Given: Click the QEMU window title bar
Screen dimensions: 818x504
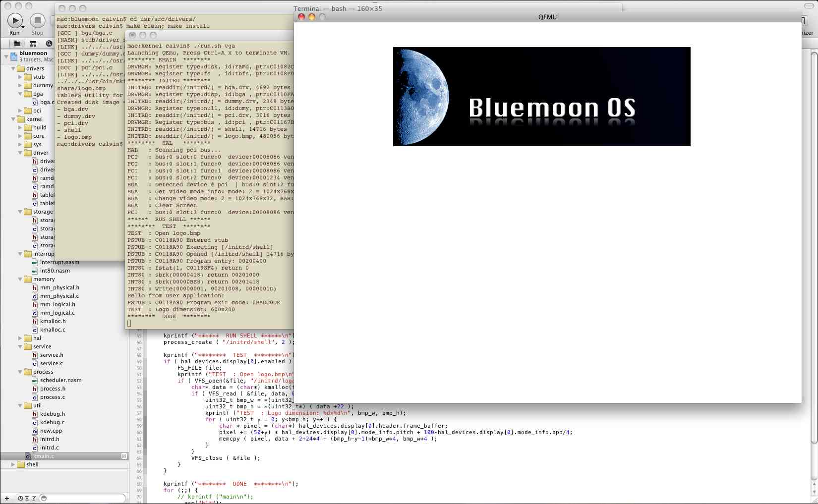Looking at the screenshot, I should pyautogui.click(x=547, y=17).
